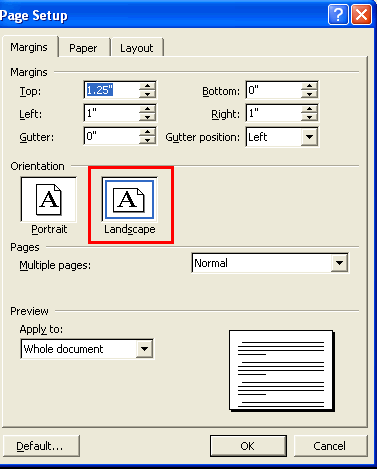Decrease the Bottom margin value
Image resolution: width=377 pixels, height=469 pixels.
(309, 94)
